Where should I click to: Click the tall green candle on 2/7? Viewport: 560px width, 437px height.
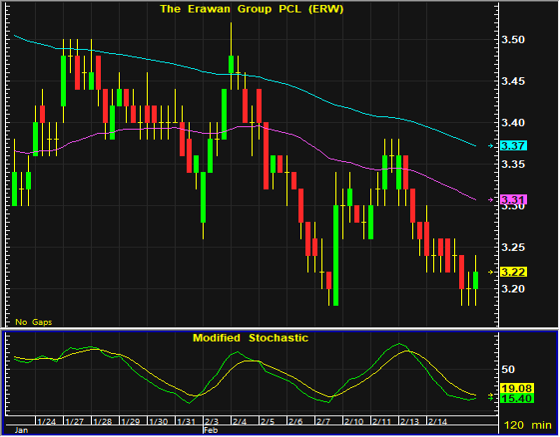pyautogui.click(x=336, y=255)
